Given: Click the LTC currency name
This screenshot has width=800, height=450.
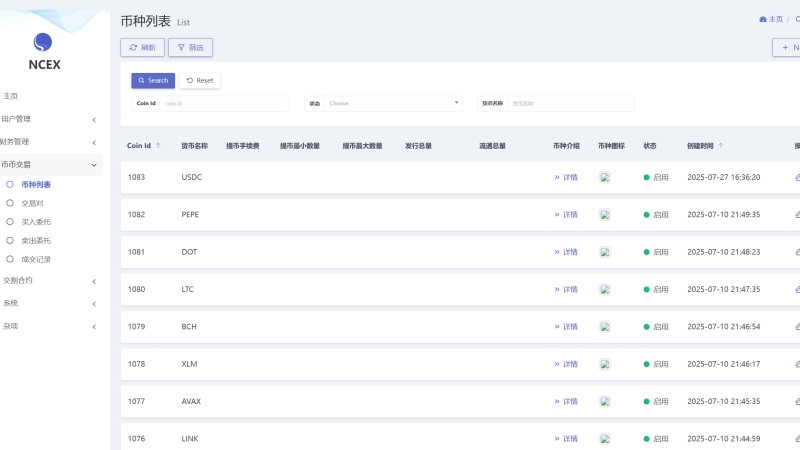Looking at the screenshot, I should click(x=187, y=289).
